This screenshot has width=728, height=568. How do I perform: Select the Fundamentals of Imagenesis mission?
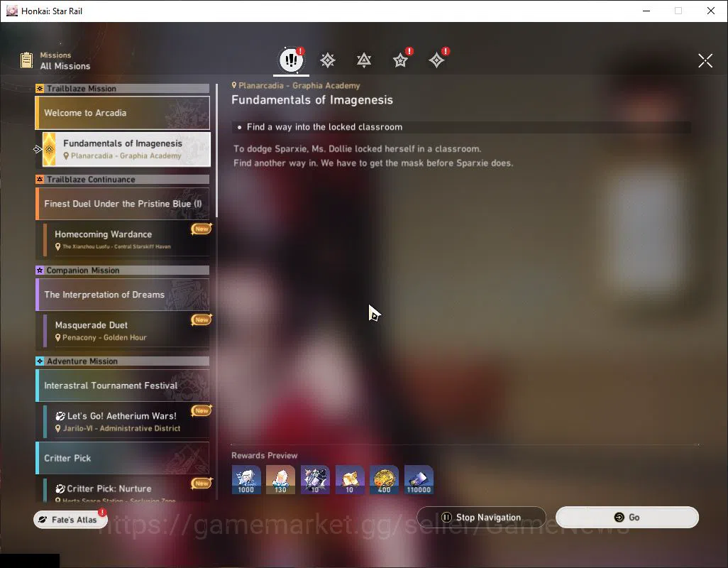click(x=126, y=149)
